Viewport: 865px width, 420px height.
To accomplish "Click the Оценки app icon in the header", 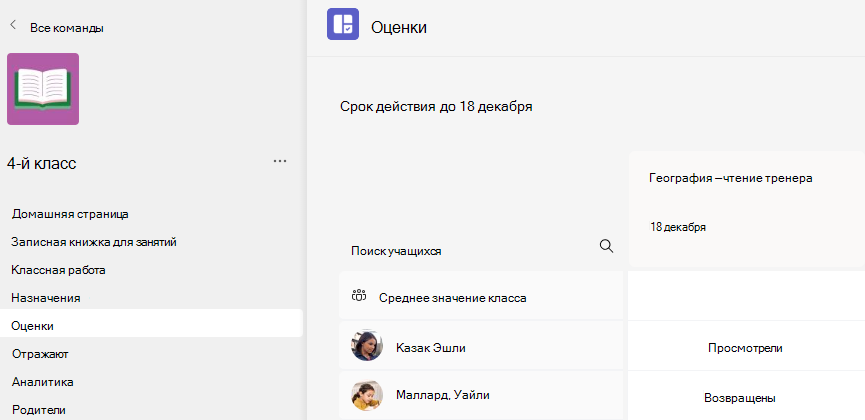I will click(x=343, y=24).
